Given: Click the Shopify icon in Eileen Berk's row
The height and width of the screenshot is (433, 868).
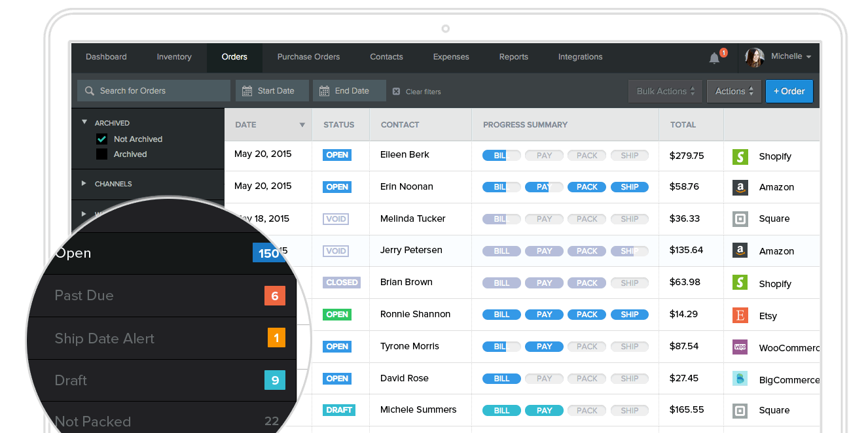Looking at the screenshot, I should (740, 156).
